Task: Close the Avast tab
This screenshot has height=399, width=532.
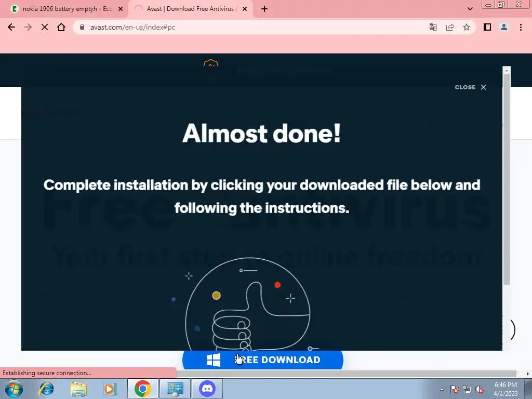Action: (245, 9)
